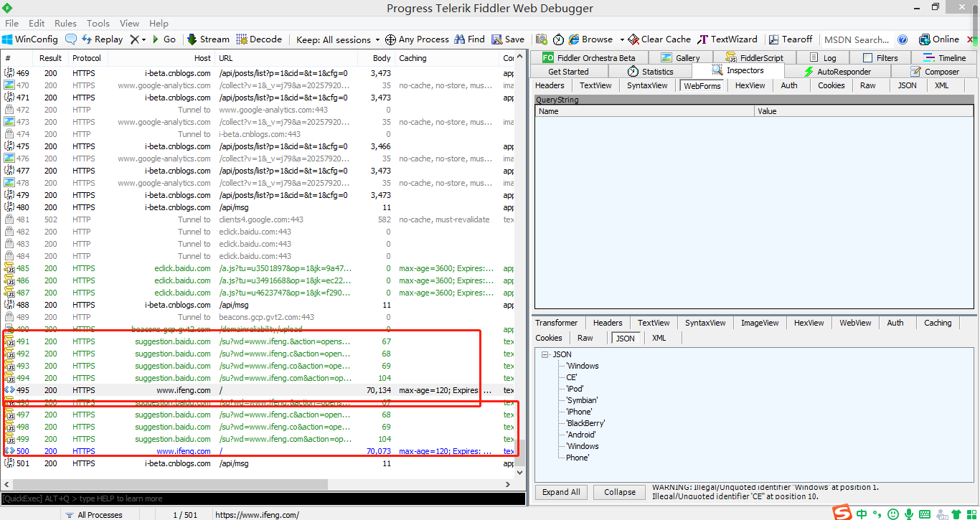Viewport: 980px width, 520px height.
Task: Click the Go resume button
Action: coord(164,39)
